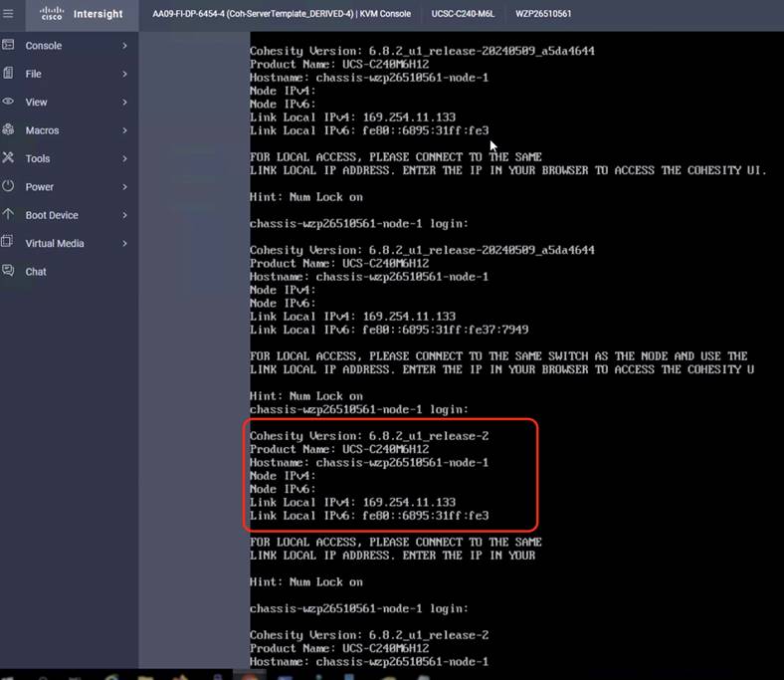Click the Cisco Intersight logo

(x=52, y=14)
